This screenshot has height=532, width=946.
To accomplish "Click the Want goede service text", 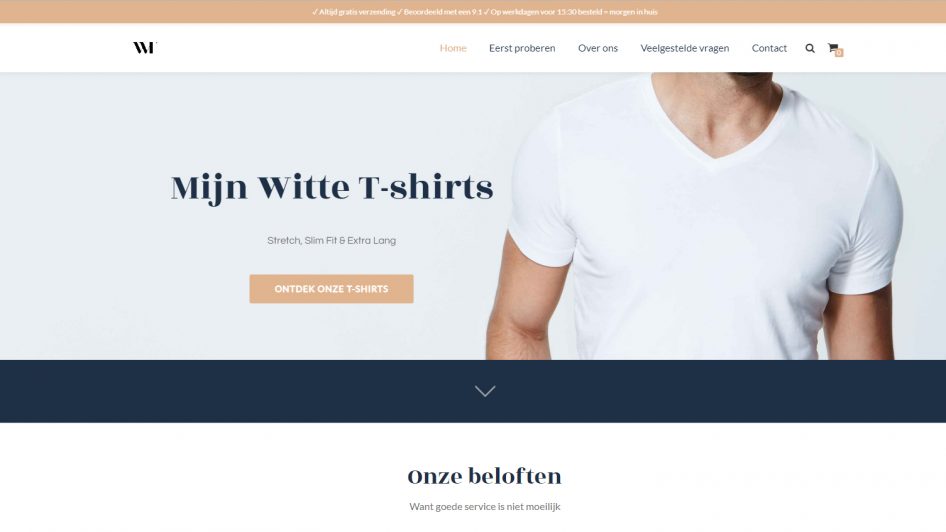I will click(484, 507).
